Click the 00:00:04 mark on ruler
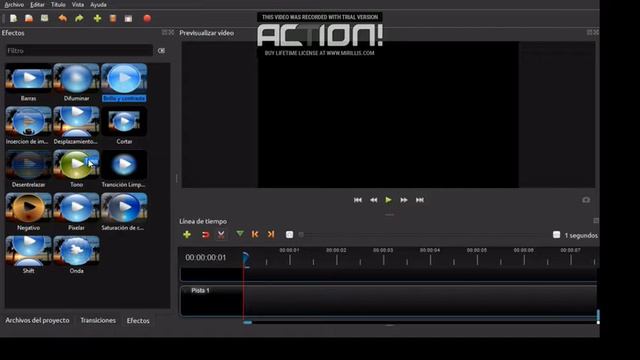The width and height of the screenshot is (640, 360). [430, 250]
